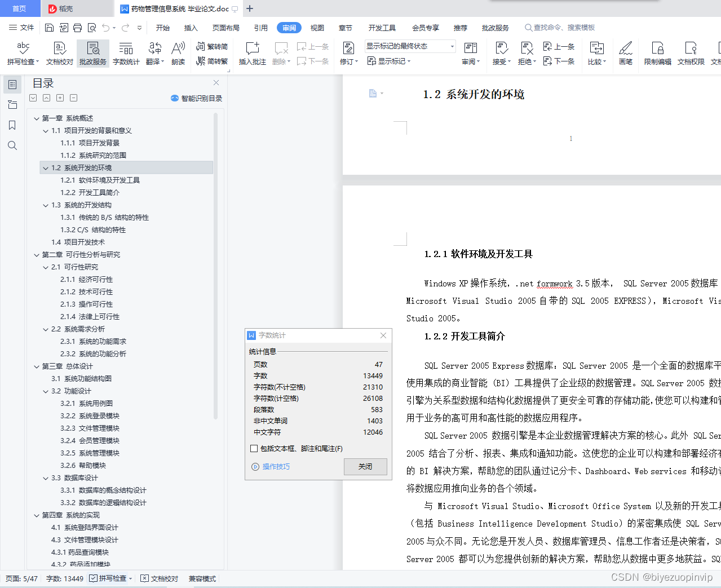
Task: Click 字数: 13449 in status bar
Action: pos(64,578)
